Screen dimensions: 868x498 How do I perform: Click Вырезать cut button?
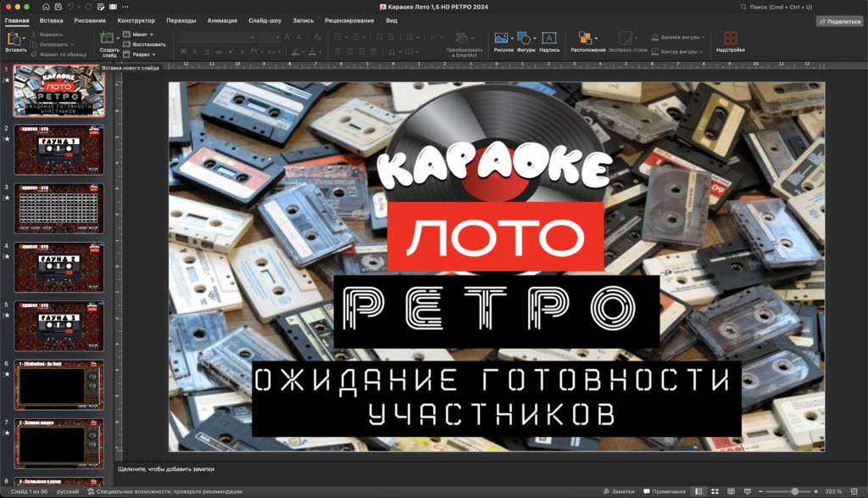(x=47, y=34)
